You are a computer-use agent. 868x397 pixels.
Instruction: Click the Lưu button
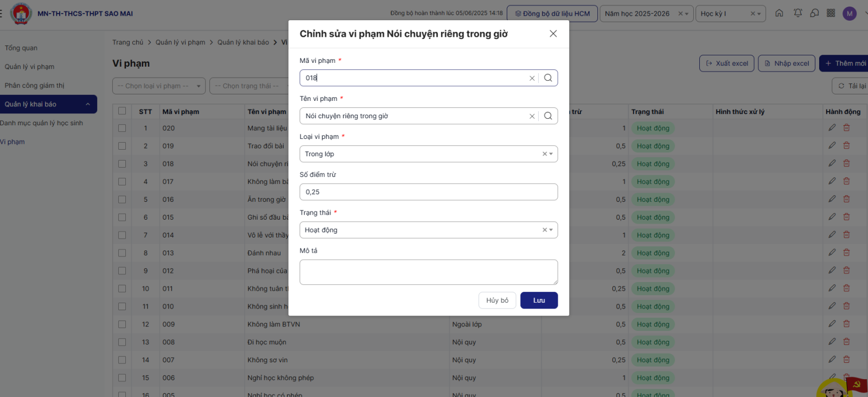point(539,300)
